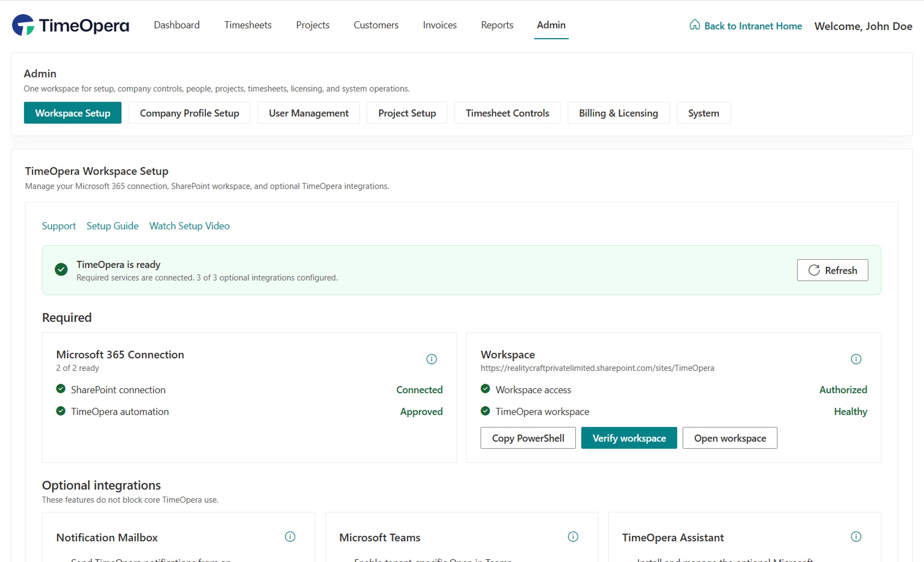Follow Back to Intranet Home link

pyautogui.click(x=753, y=26)
